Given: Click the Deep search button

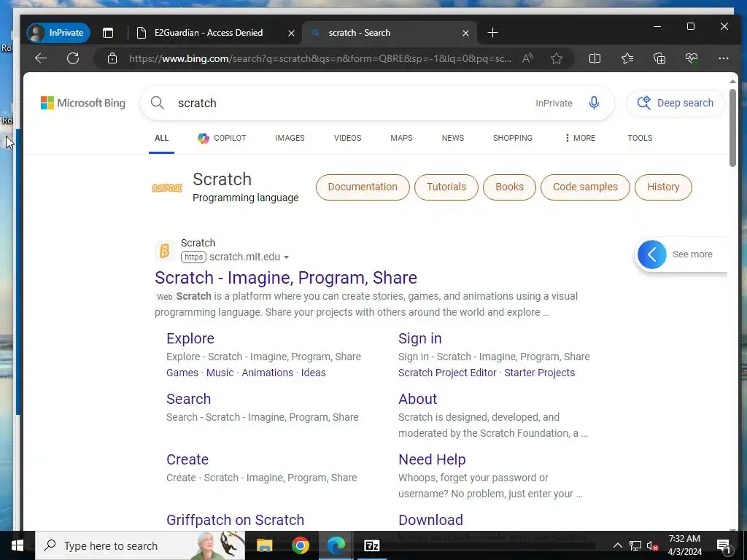Looking at the screenshot, I should (676, 103).
